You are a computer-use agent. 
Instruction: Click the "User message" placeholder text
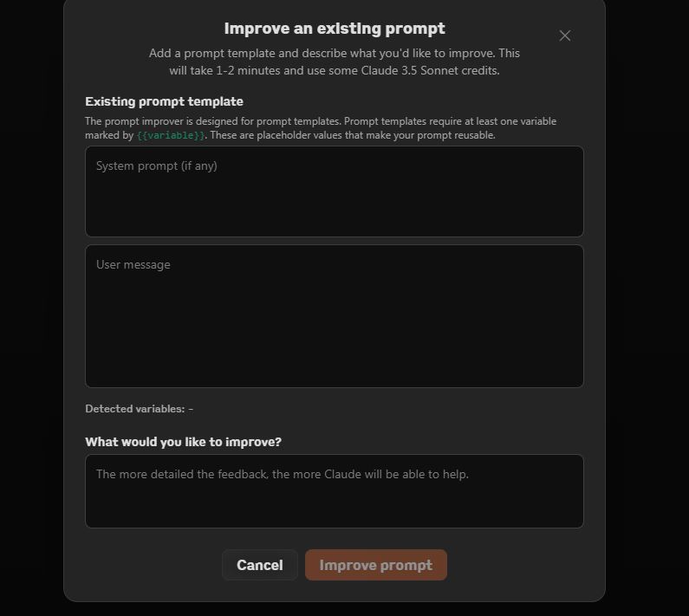click(133, 264)
